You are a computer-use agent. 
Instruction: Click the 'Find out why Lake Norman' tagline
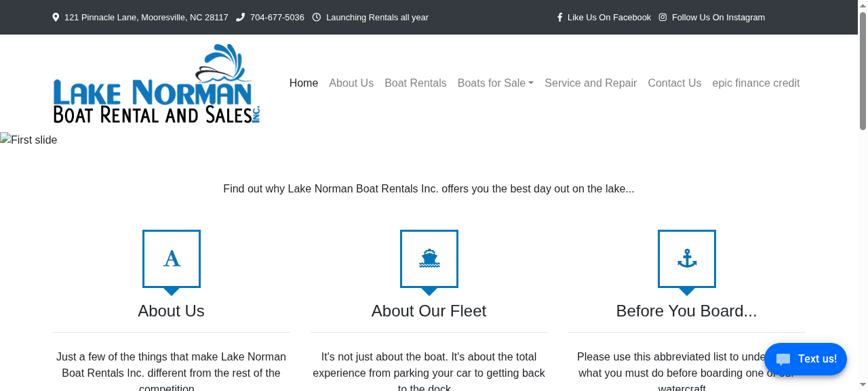[429, 189]
